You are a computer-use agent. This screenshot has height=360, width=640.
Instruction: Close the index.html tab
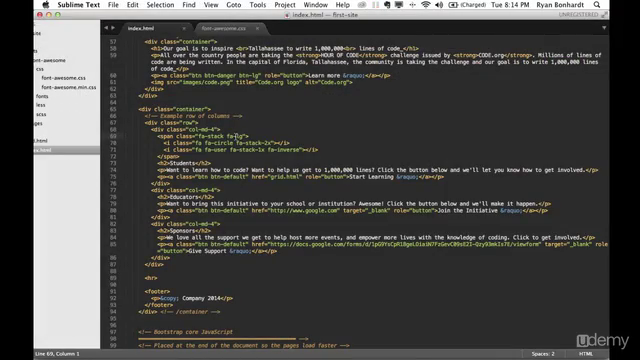[184, 28]
